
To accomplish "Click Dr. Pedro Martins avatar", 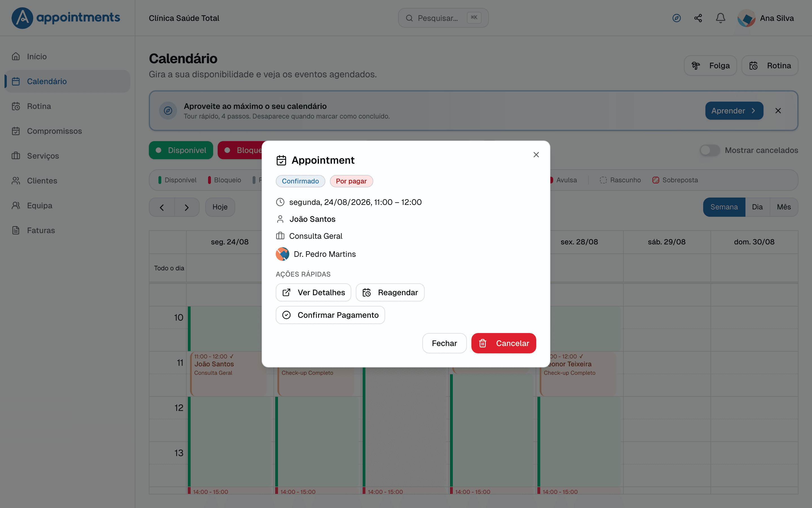I will pyautogui.click(x=283, y=254).
